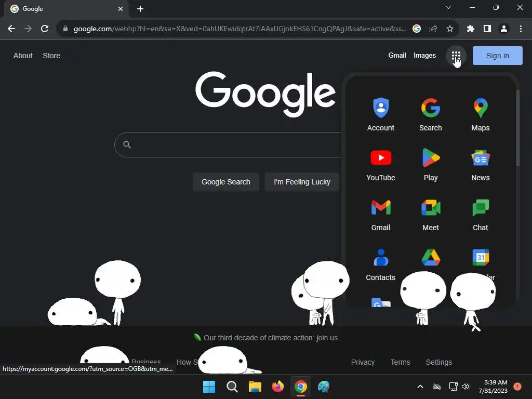
Task: Open Paint app from taskbar
Action: tap(324, 387)
